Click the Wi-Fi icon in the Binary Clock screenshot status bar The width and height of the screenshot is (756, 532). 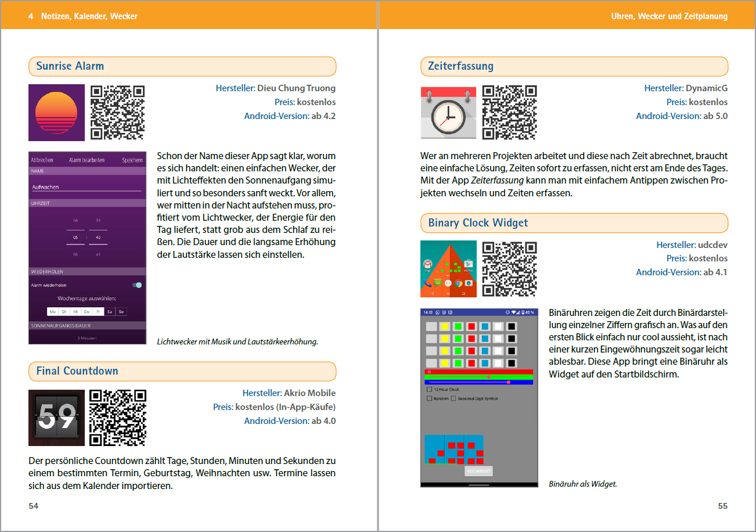tap(513, 312)
